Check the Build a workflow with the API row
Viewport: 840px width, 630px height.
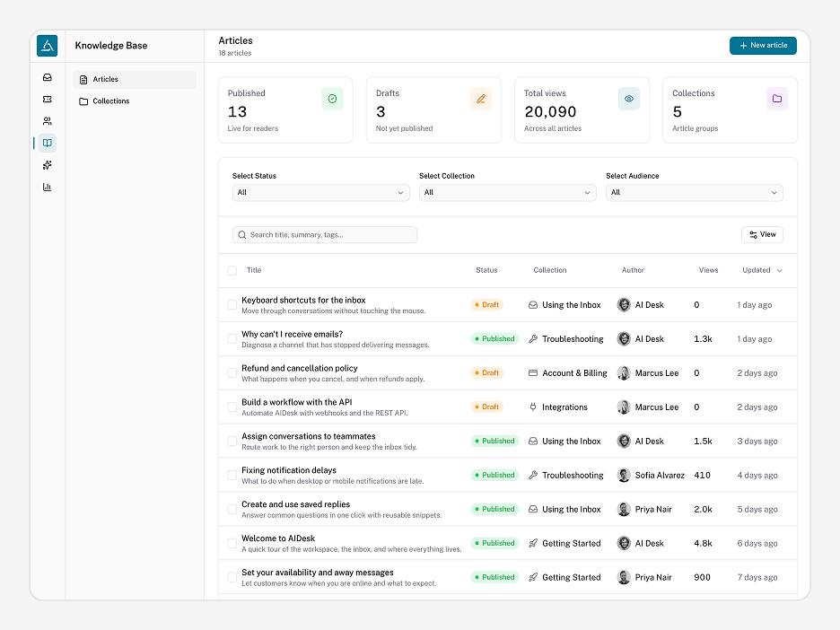(x=232, y=407)
